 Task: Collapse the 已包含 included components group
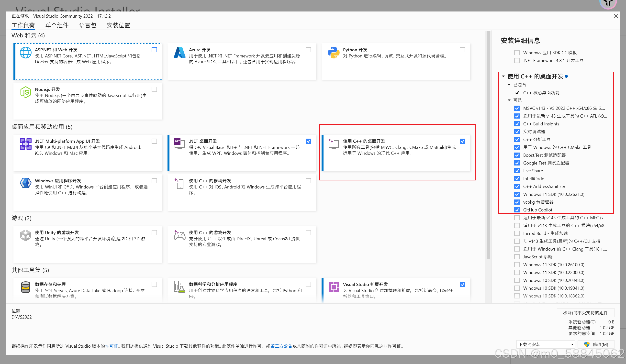coord(509,85)
